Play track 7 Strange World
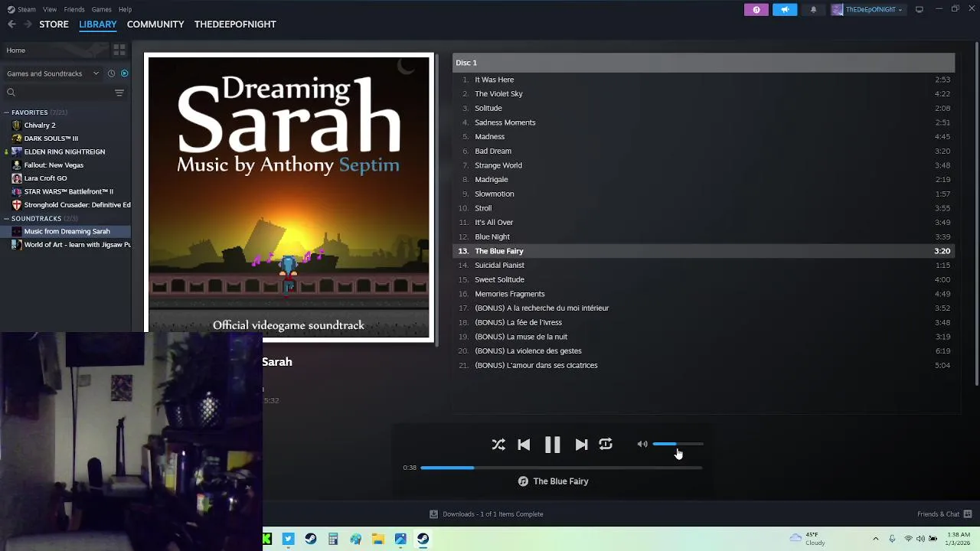 (704, 165)
